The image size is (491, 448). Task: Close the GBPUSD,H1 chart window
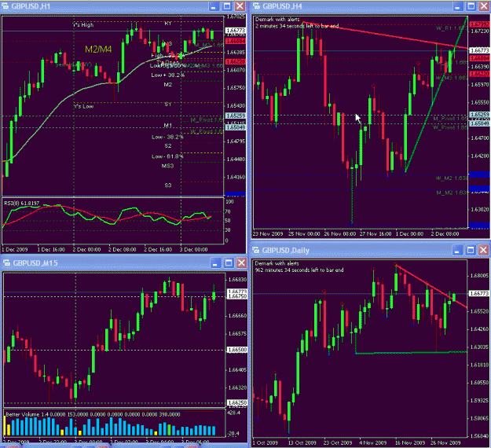pos(240,6)
